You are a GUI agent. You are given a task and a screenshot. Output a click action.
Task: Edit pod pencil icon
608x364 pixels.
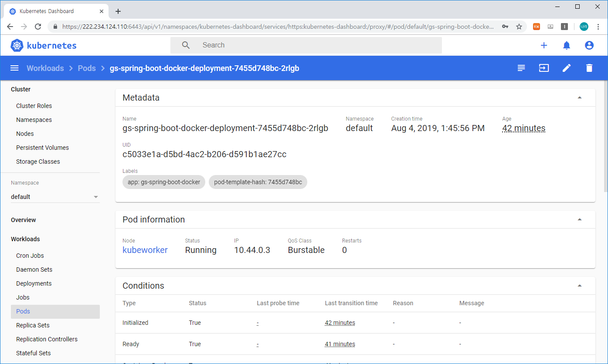click(x=567, y=68)
